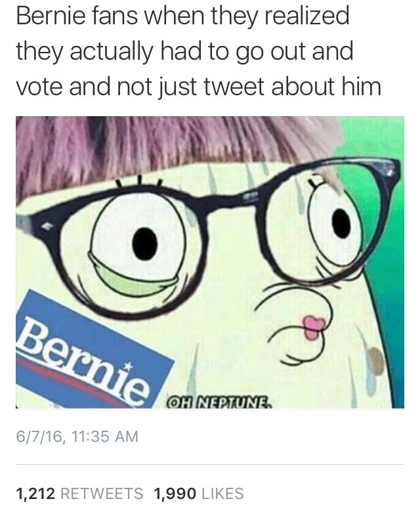Click the word RETWEETS label
The width and height of the screenshot is (420, 520).
(102, 493)
